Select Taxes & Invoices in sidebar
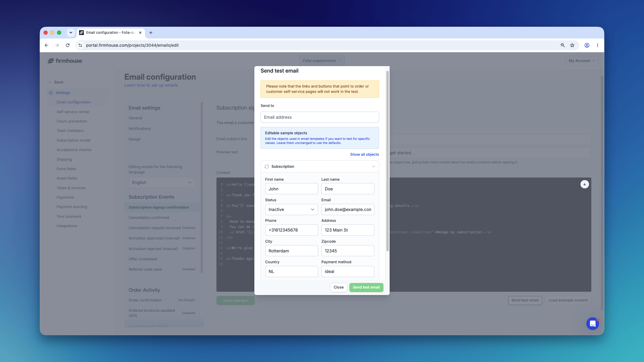Screen dimensions: 644x362 click(71, 188)
